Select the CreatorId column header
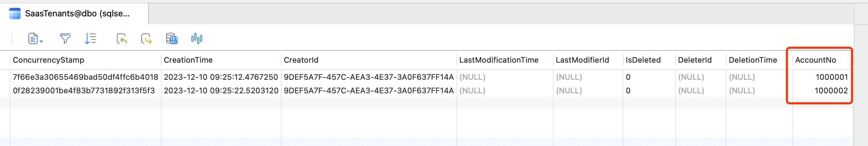868x146 pixels. pos(301,60)
